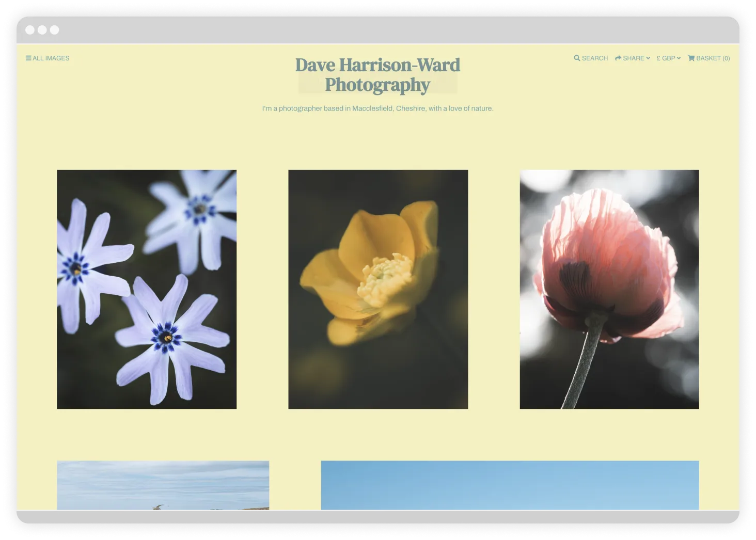Viewport: 756px width, 540px height.
Task: Open BASKET (0) link
Action: 713,58
